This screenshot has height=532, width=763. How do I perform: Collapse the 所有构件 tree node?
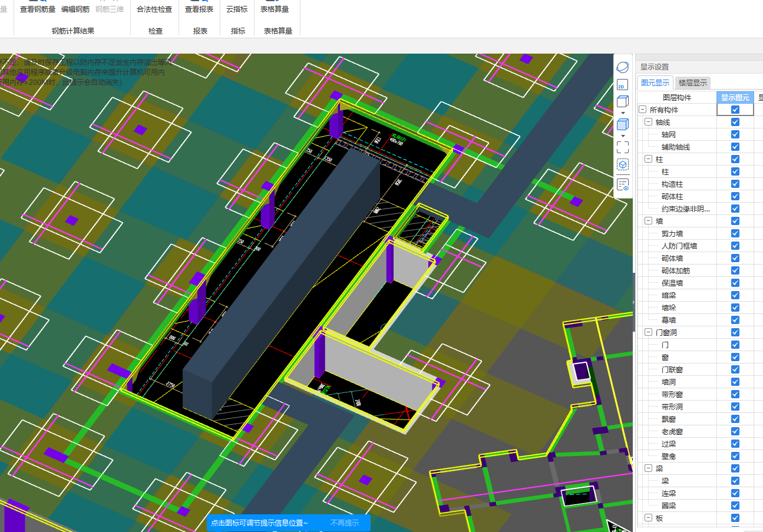[x=642, y=110]
